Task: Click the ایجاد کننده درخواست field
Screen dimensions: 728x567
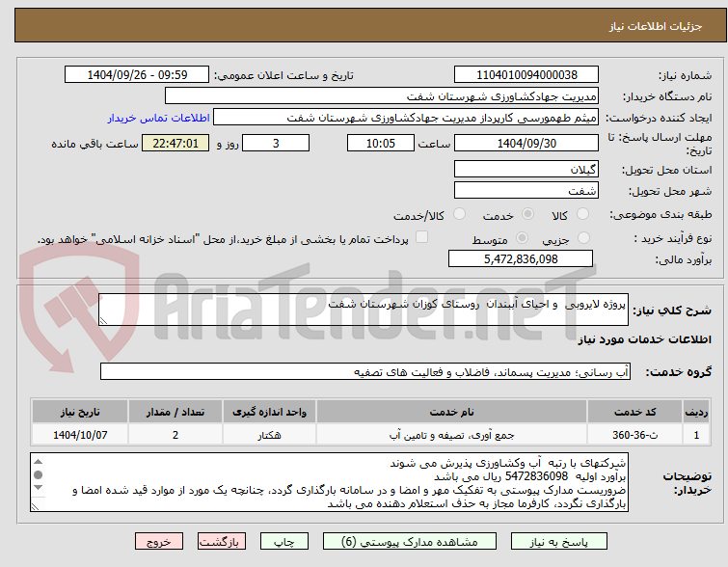Action: [x=406, y=118]
